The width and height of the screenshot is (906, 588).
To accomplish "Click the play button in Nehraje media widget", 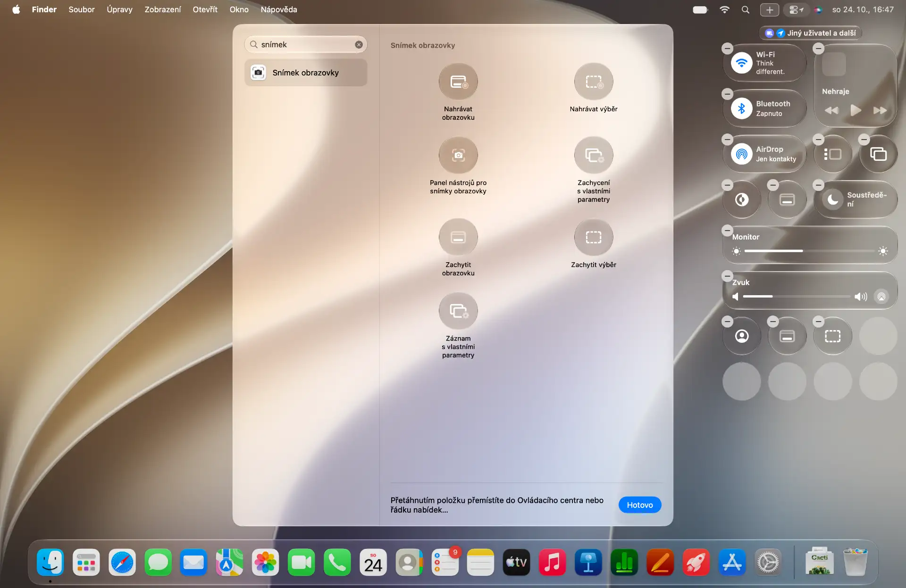I will [856, 110].
